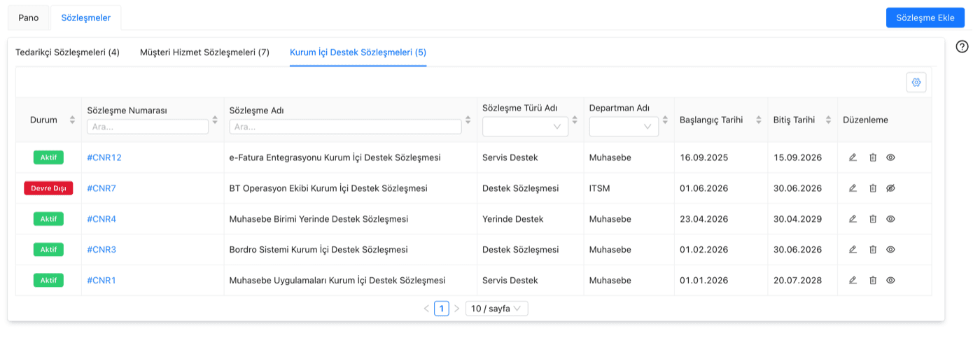Viewport: 980px width, 338px height.
Task: Edit the #CNR12 contract with pencil icon
Action: 853,157
